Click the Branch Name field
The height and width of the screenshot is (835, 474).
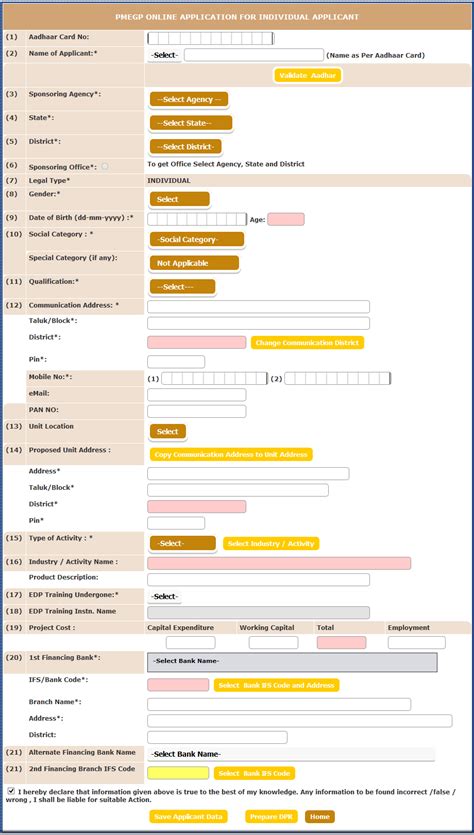[x=279, y=704]
